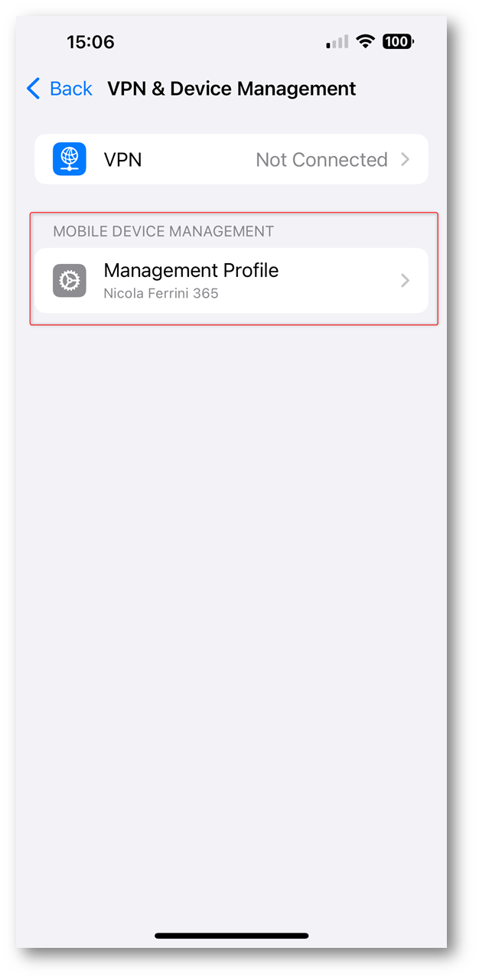Tap the 15:06 clock in status bar
The image size is (479, 980).
click(x=90, y=42)
